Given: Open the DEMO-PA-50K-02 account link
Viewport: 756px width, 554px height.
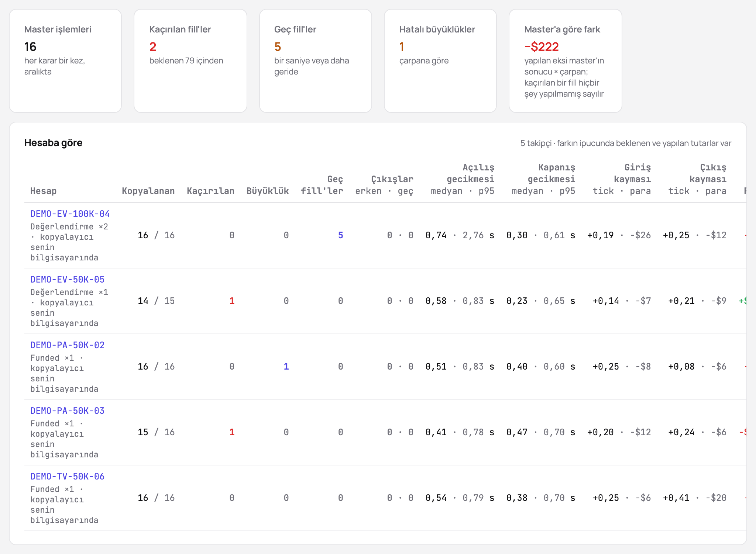Looking at the screenshot, I should pos(68,345).
